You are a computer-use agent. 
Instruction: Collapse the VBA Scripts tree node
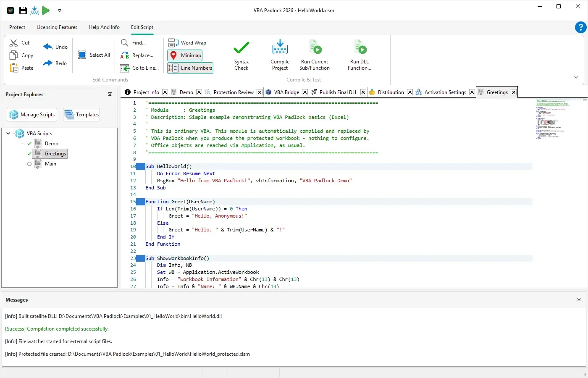point(8,134)
